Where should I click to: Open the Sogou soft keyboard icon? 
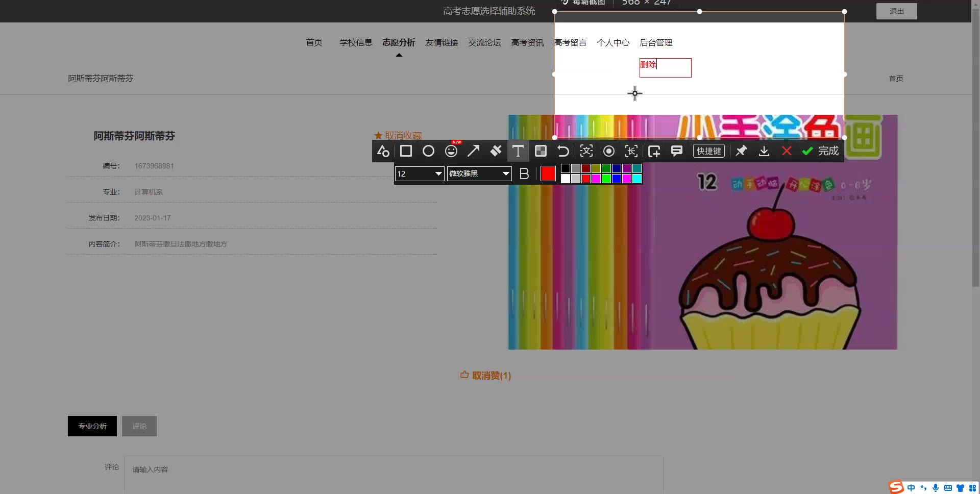pyautogui.click(x=948, y=488)
